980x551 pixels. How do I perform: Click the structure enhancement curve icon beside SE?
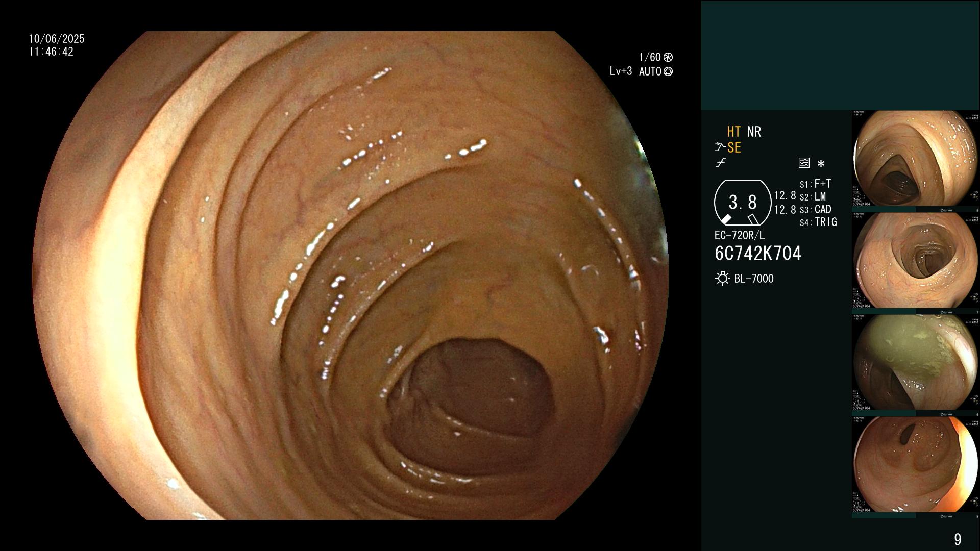[720, 147]
